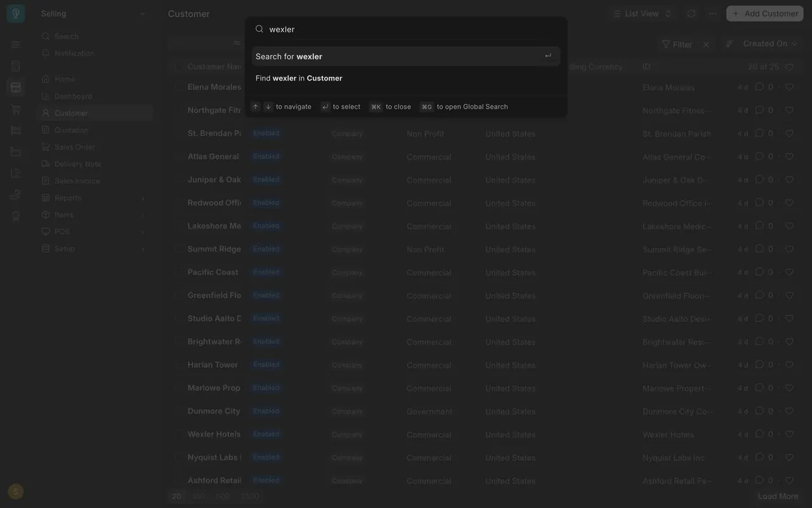
Task: Click the lightbulb app logo icon
Action: pyautogui.click(x=16, y=13)
